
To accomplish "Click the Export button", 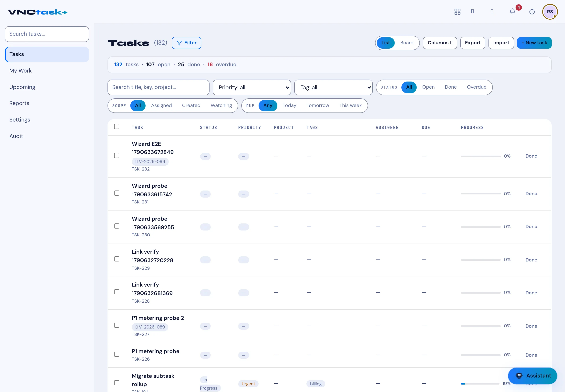I will [473, 43].
